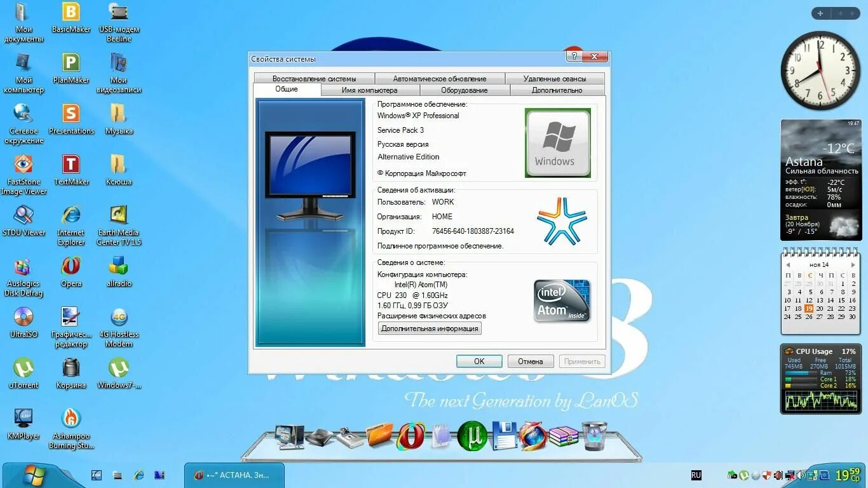This screenshot has width=868, height=488.
Task: Click the Отмена button
Action: [x=531, y=361]
